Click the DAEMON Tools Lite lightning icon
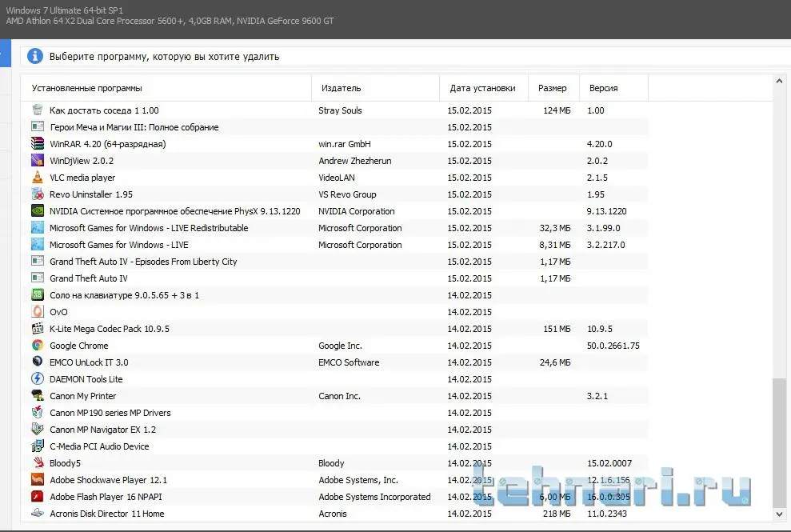Viewport: 791px width, 532px height. (x=38, y=378)
